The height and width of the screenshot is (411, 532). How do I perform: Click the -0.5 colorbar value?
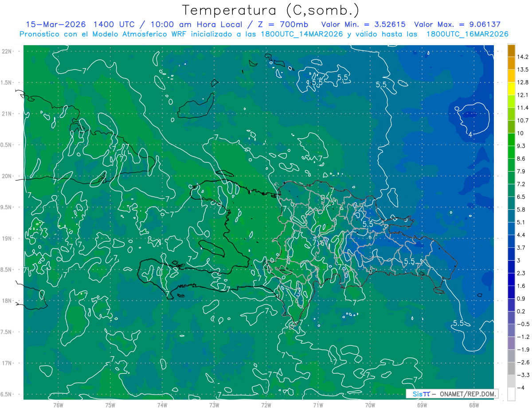coord(523,325)
